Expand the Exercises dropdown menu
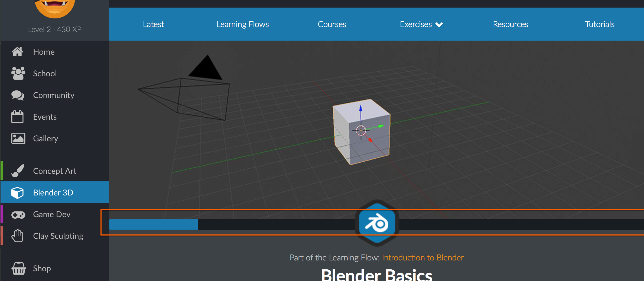644x281 pixels. [x=421, y=24]
